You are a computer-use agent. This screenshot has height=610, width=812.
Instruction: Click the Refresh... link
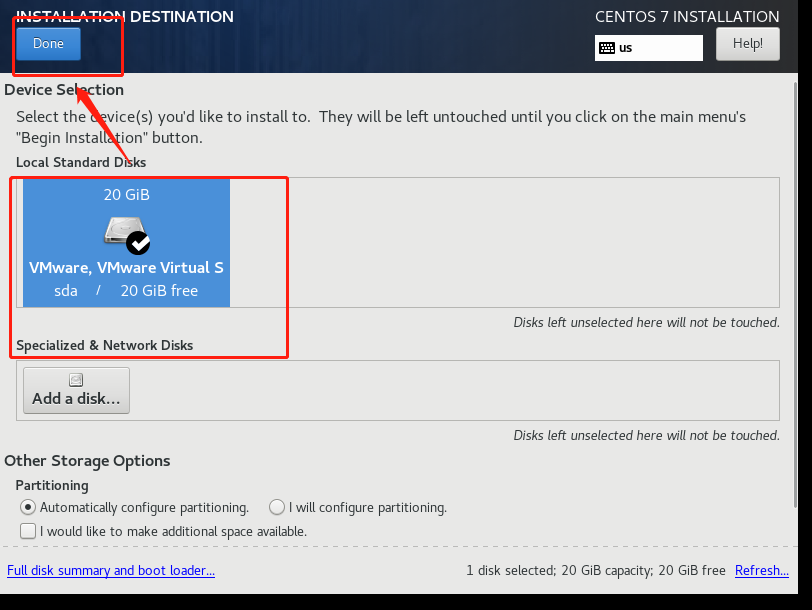(x=762, y=570)
